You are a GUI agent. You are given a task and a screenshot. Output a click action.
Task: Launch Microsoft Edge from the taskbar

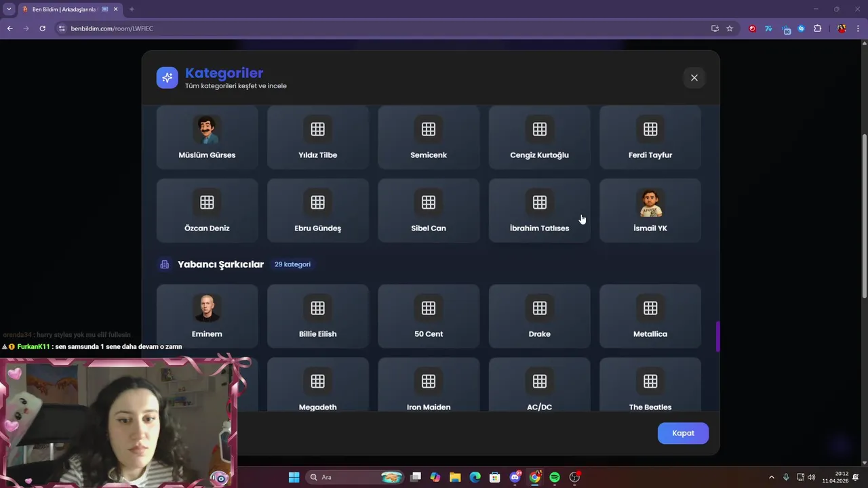click(x=475, y=477)
